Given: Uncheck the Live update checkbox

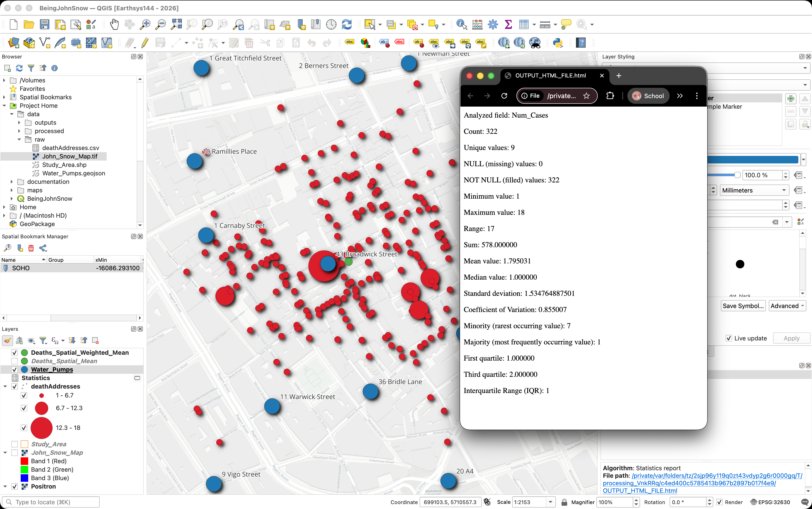Looking at the screenshot, I should 729,338.
